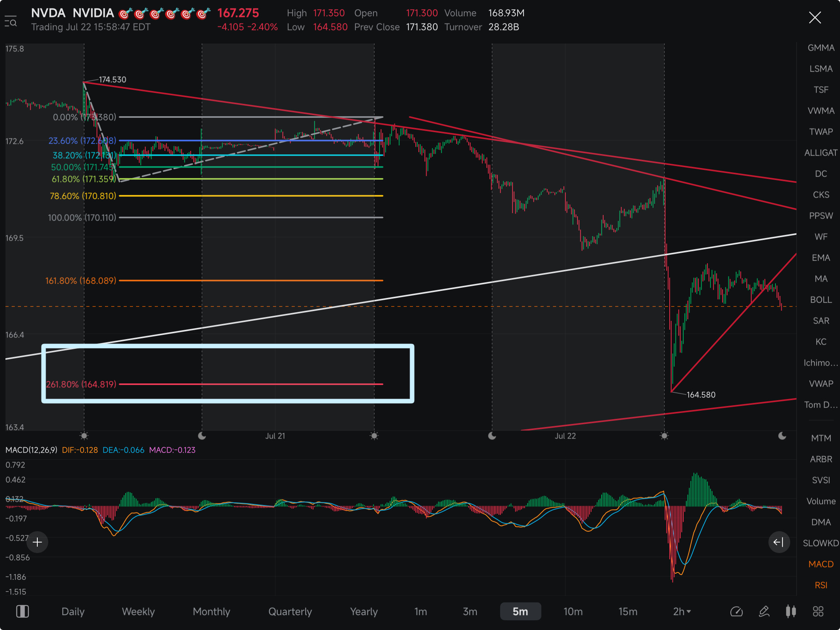Open the four-square grid layout icon
The width and height of the screenshot is (840, 630).
point(818,612)
